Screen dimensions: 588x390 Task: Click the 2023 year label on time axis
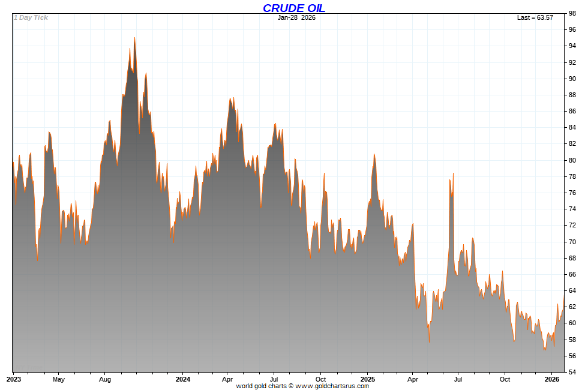tap(14, 379)
